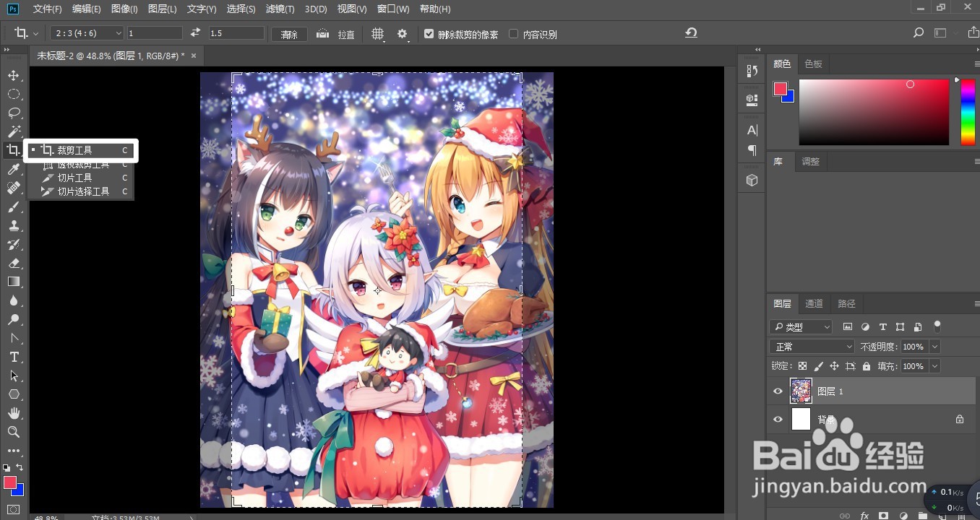Select the Zoom tool
The width and height of the screenshot is (980, 520).
13,432
